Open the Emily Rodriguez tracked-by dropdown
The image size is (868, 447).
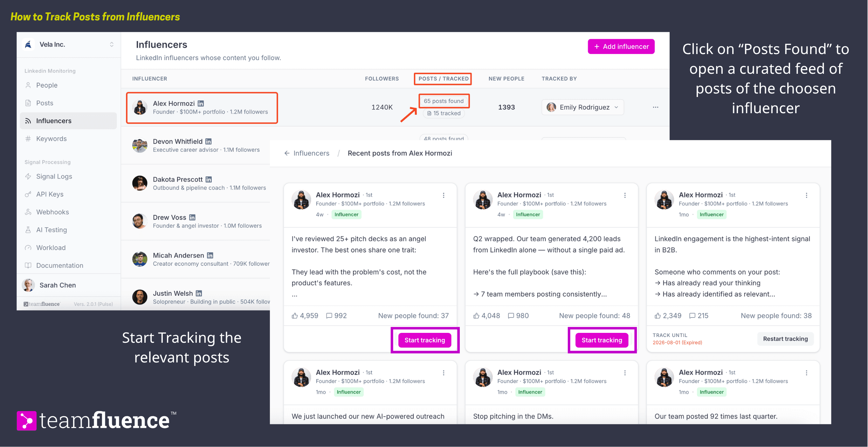pyautogui.click(x=582, y=107)
